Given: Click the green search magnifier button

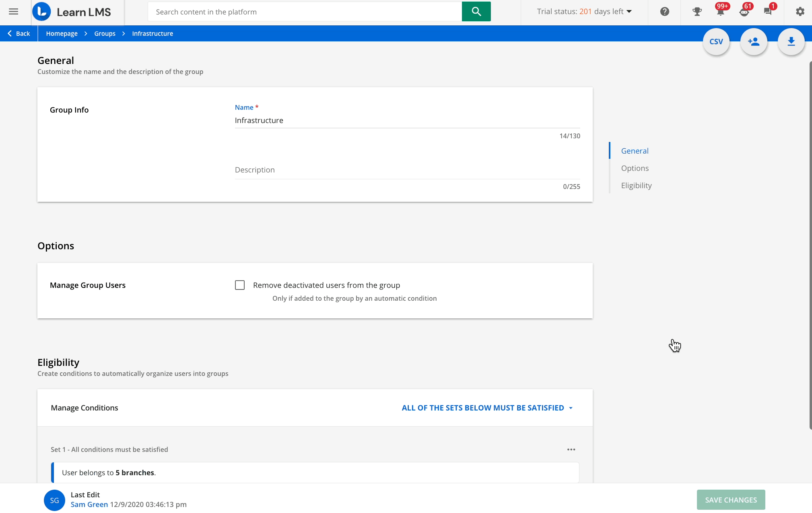Looking at the screenshot, I should click(476, 12).
